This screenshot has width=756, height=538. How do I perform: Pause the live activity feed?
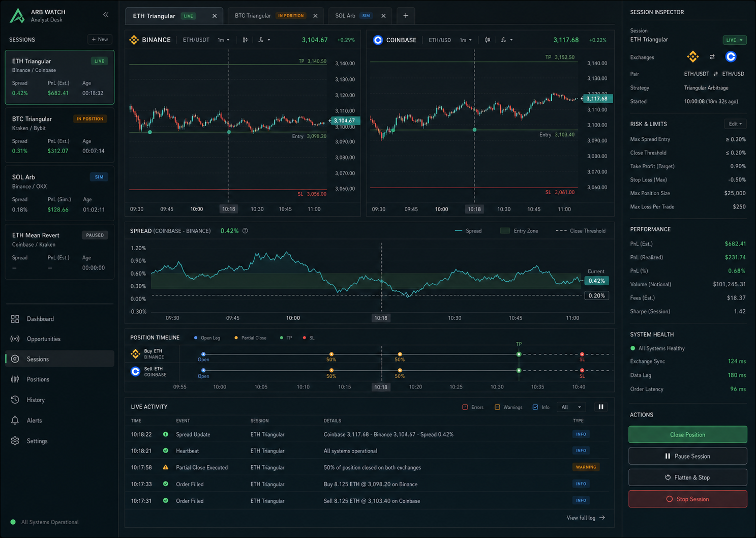pyautogui.click(x=601, y=407)
